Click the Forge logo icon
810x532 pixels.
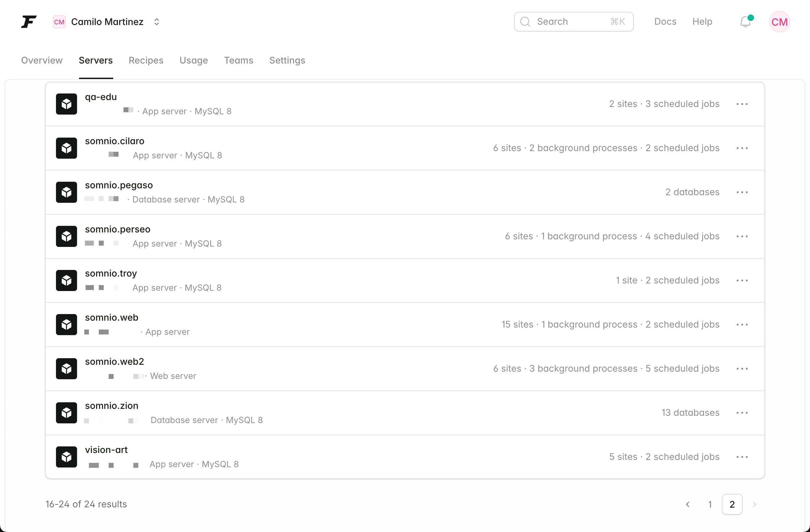29,22
